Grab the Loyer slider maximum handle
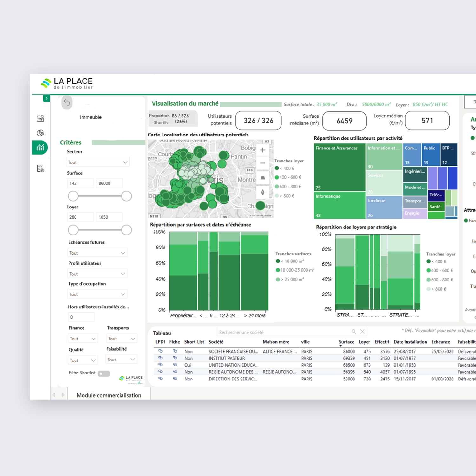This screenshot has height=476, width=476. (127, 230)
